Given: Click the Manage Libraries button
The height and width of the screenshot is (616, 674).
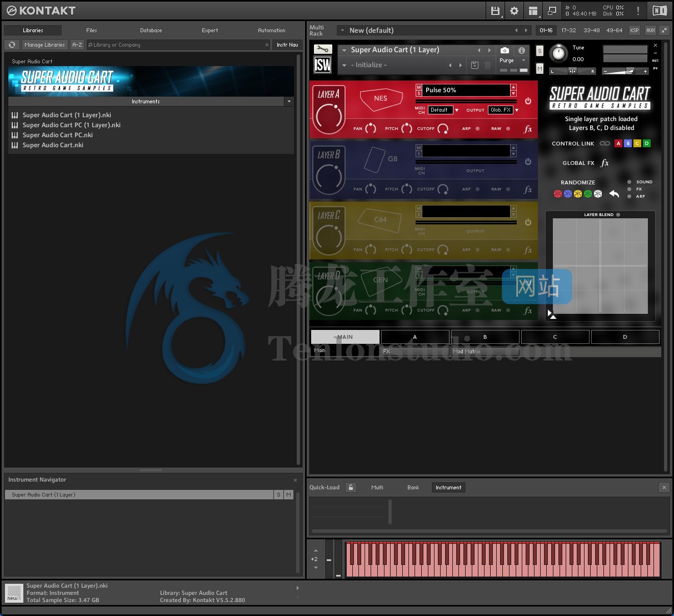Looking at the screenshot, I should (45, 45).
